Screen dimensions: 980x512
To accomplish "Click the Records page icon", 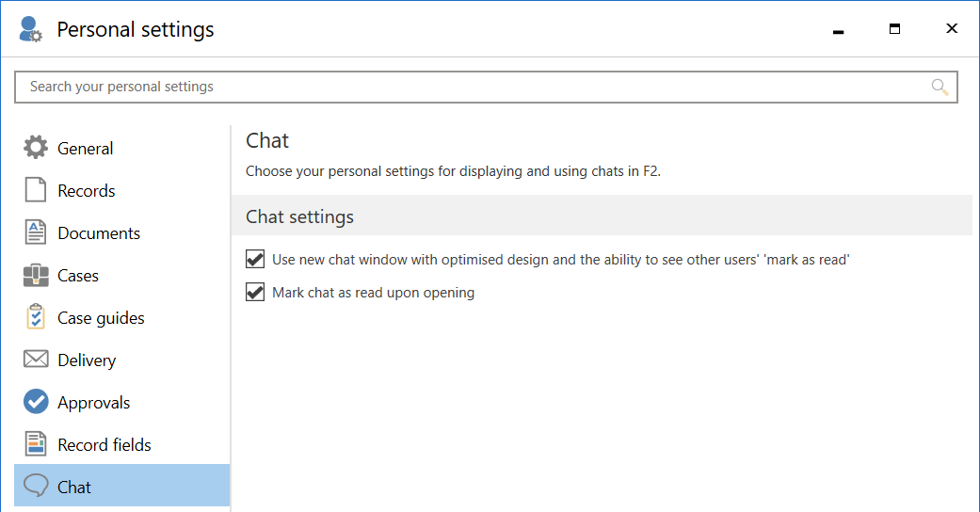I will pyautogui.click(x=36, y=190).
